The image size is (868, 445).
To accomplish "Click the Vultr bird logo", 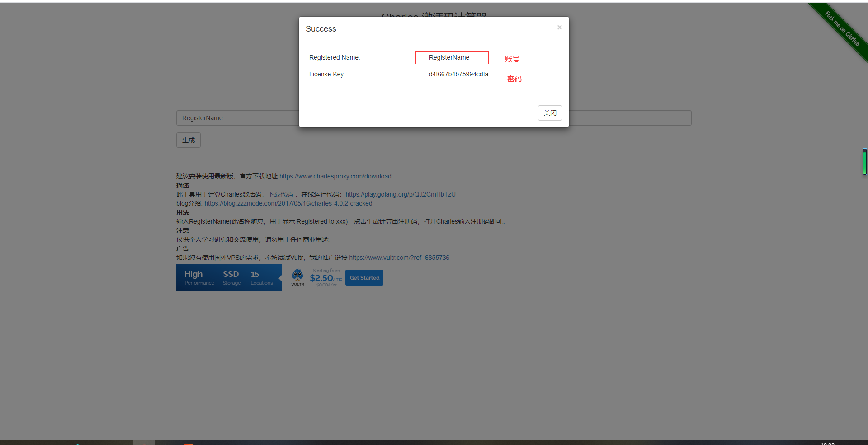I will [297, 277].
